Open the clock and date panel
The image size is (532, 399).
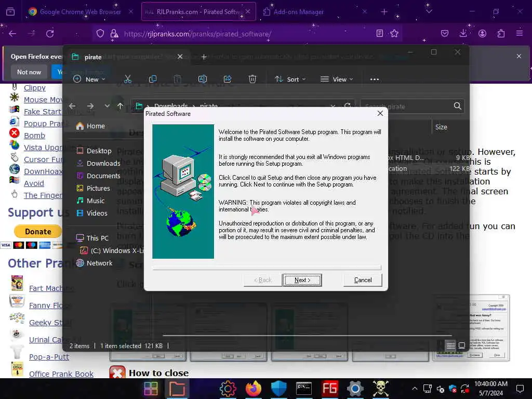click(490, 389)
